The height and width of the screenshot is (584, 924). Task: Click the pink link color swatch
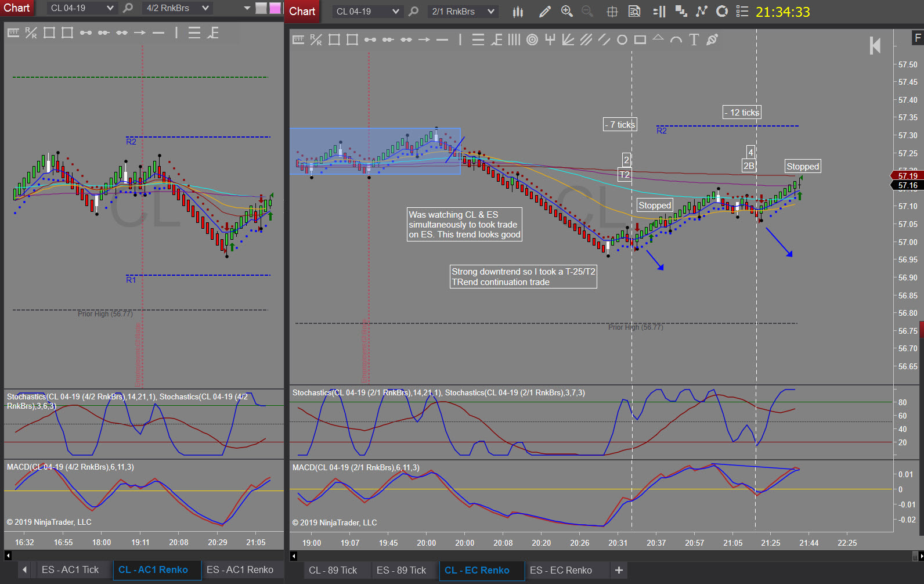[275, 8]
